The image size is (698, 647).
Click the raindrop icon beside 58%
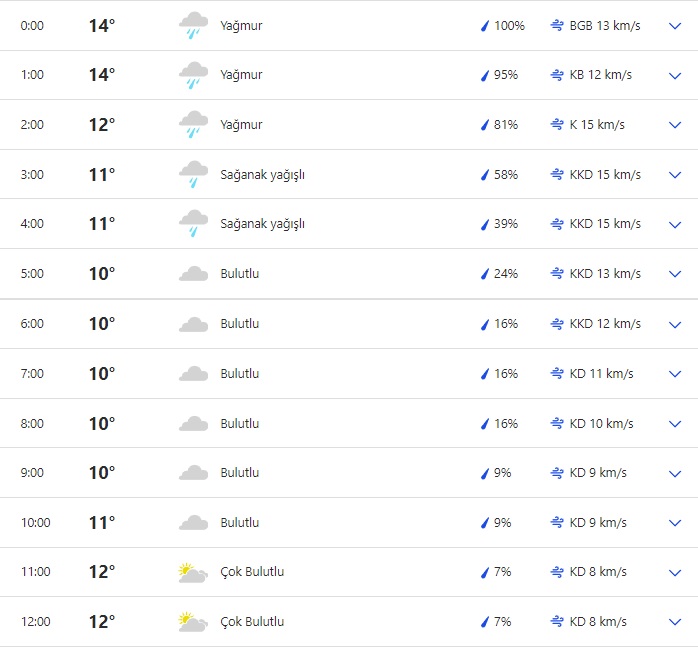(485, 175)
